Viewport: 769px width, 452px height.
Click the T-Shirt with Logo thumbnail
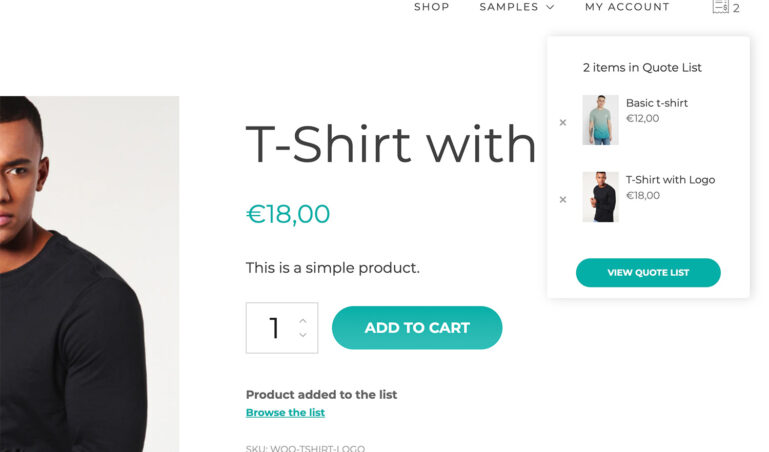[600, 197]
